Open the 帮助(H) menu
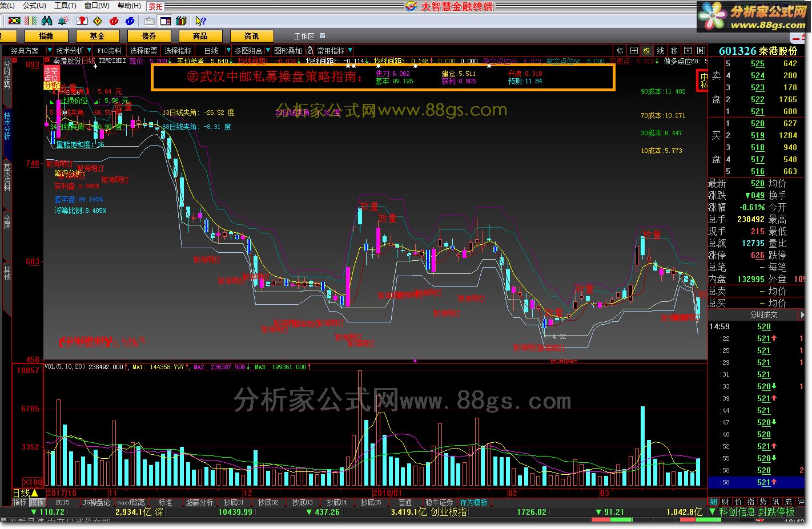The height and width of the screenshot is (529, 812). click(x=129, y=5)
